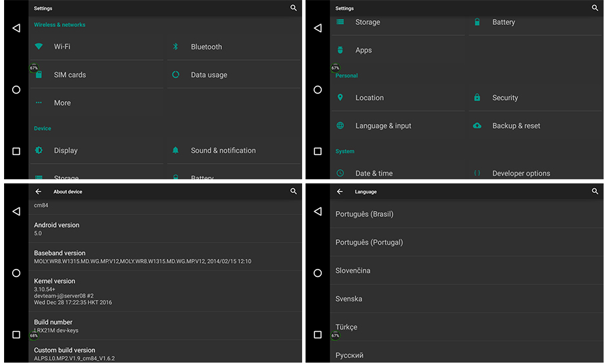
Task: Tap the Backup & reset cloud icon
Action: point(477,126)
